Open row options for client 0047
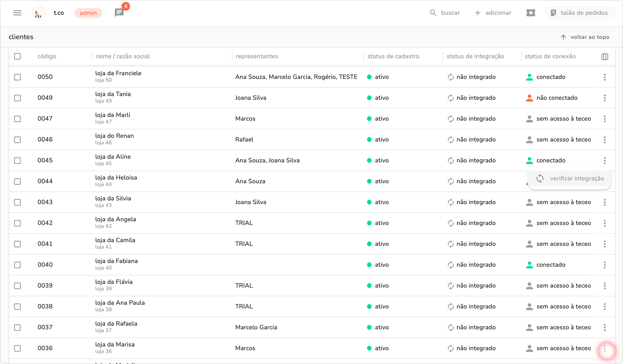The height and width of the screenshot is (364, 623). 605,119
